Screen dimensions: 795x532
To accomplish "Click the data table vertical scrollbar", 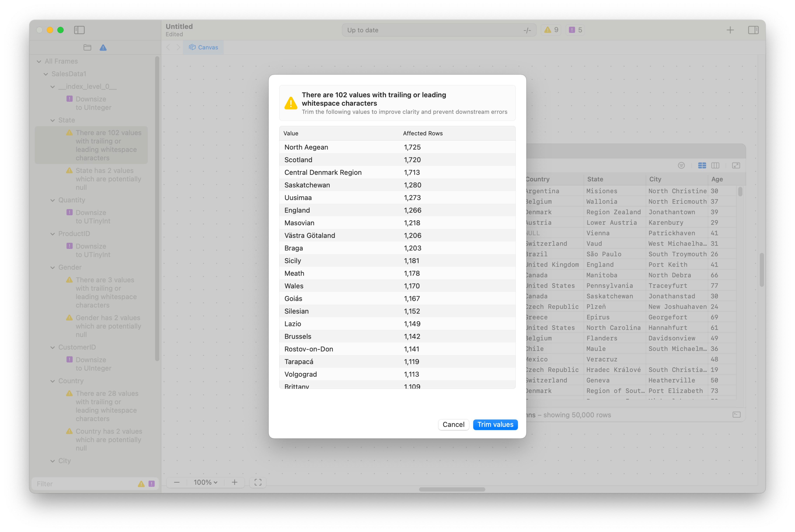I will (x=740, y=192).
